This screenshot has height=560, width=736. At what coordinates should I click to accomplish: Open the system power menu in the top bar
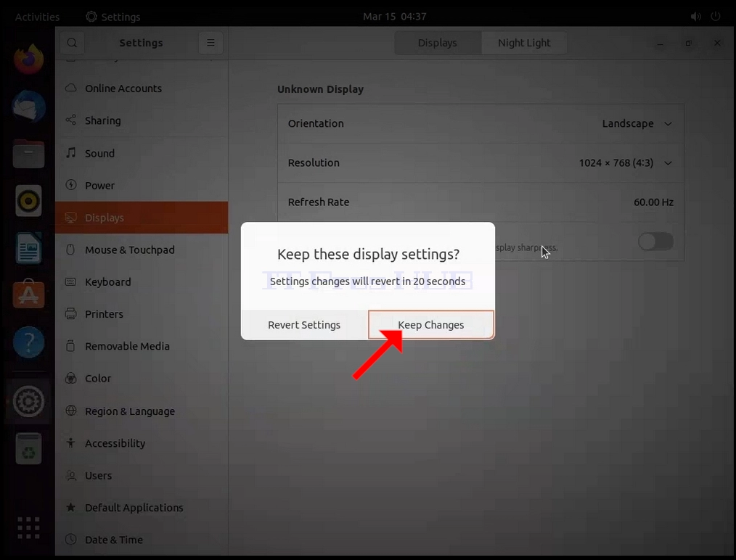[x=716, y=17]
